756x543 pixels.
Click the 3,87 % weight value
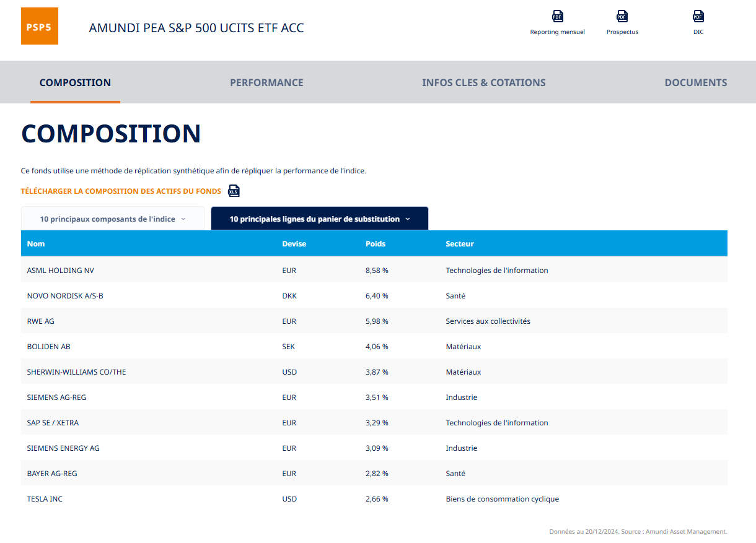point(377,372)
